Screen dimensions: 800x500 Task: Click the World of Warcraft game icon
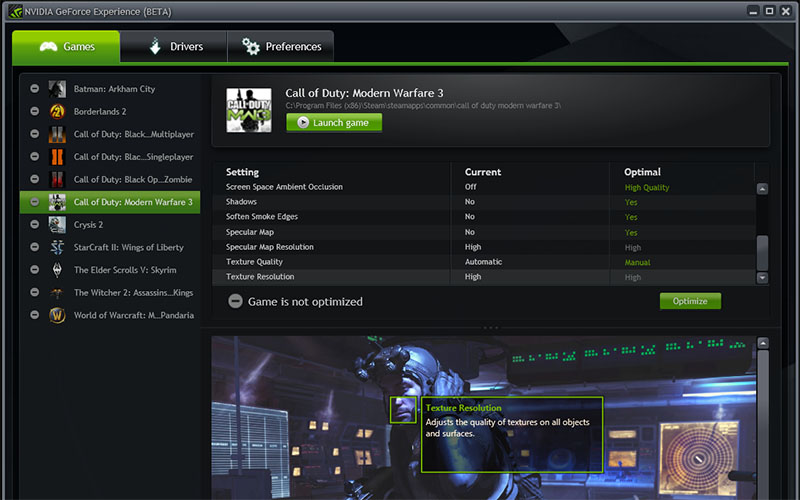pos(57,315)
